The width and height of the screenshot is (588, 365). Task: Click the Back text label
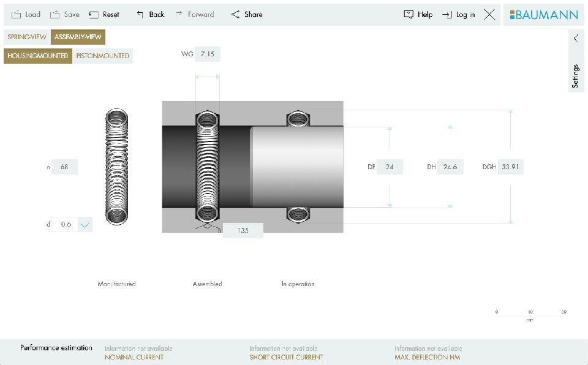pyautogui.click(x=157, y=15)
